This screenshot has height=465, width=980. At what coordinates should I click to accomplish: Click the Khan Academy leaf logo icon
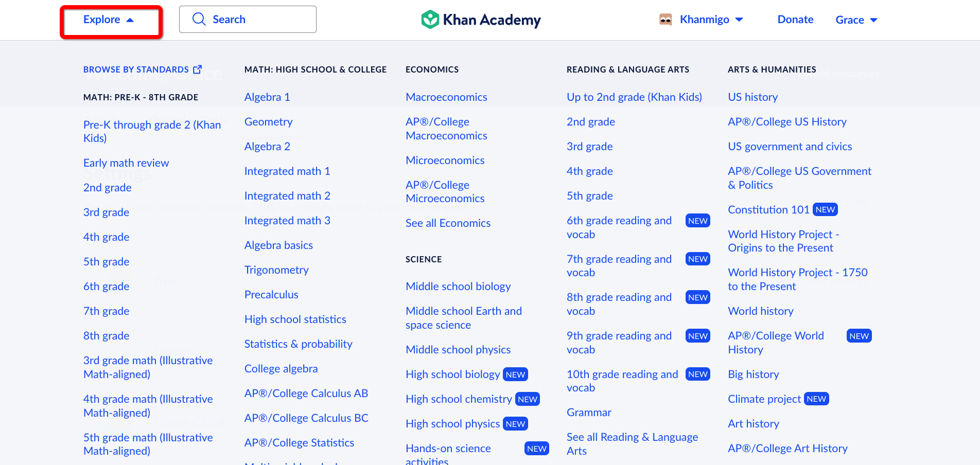430,20
